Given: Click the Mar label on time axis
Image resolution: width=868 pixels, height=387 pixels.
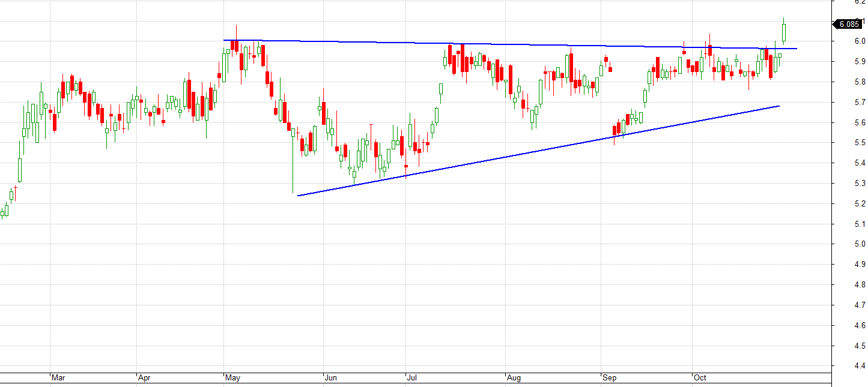Looking at the screenshot, I should pos(58,378).
